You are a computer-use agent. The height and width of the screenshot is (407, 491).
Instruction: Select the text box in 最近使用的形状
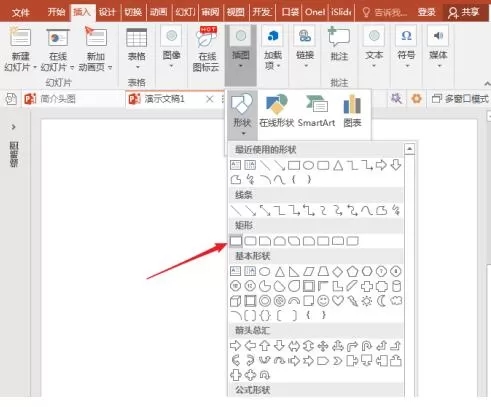[x=236, y=165]
